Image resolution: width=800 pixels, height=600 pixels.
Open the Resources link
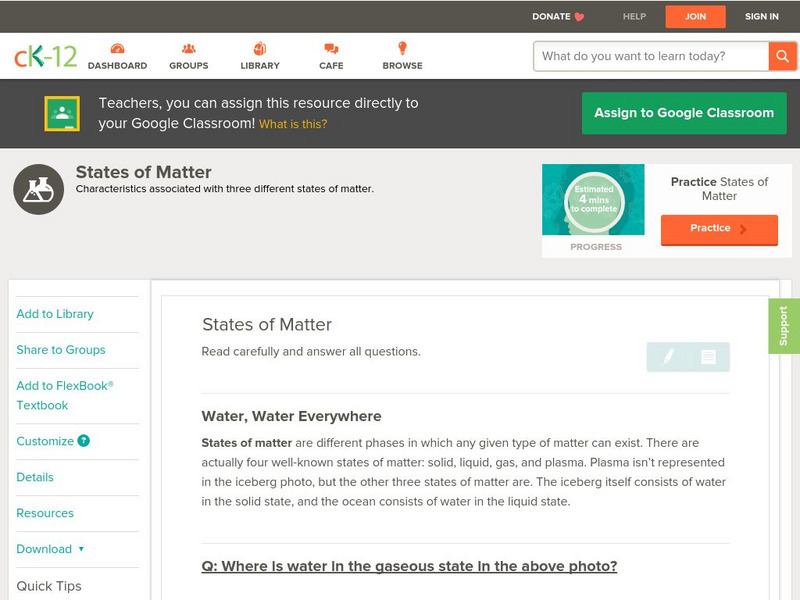pyautogui.click(x=45, y=513)
